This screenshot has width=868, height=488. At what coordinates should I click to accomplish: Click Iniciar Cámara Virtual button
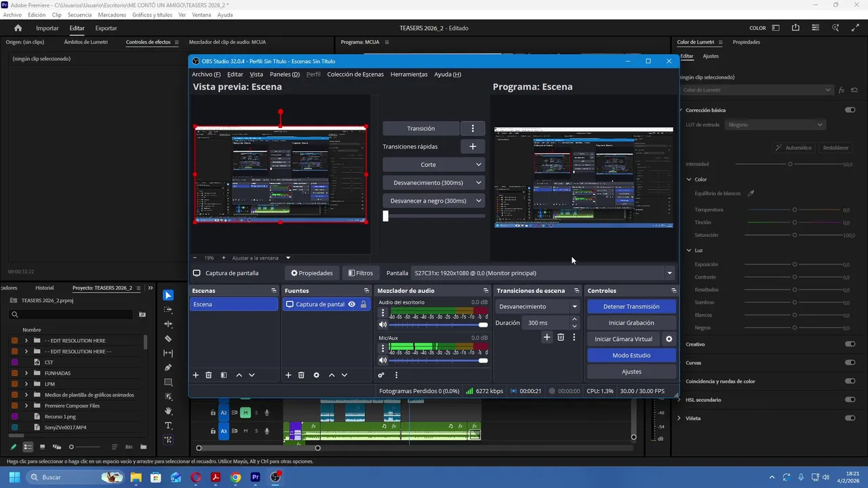tap(623, 339)
